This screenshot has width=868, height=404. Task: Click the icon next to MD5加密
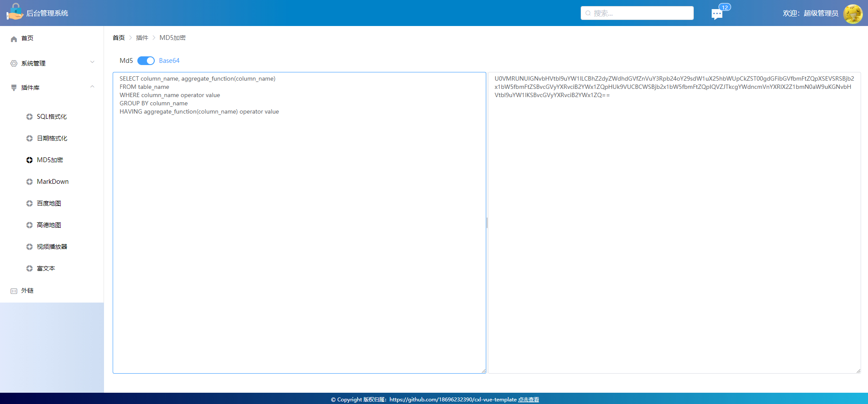click(29, 160)
